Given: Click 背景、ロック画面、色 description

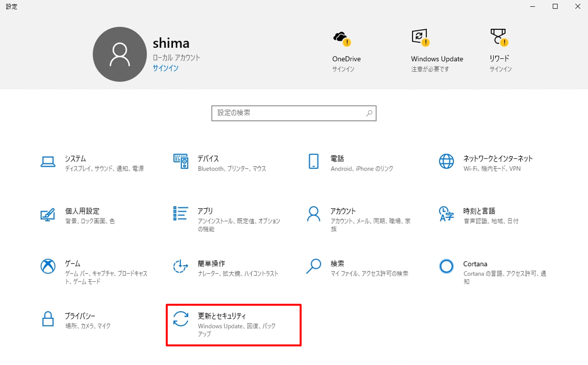Looking at the screenshot, I should click(x=90, y=221).
